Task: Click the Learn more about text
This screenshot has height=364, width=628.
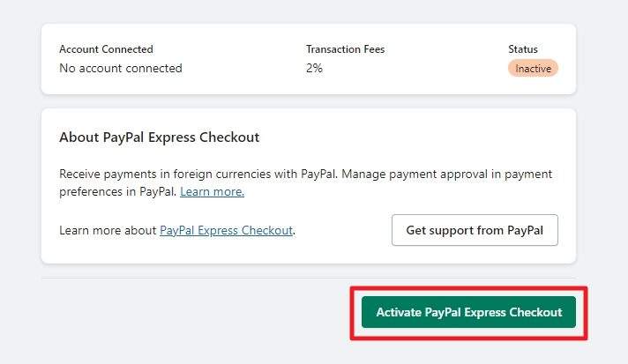Action: point(108,230)
